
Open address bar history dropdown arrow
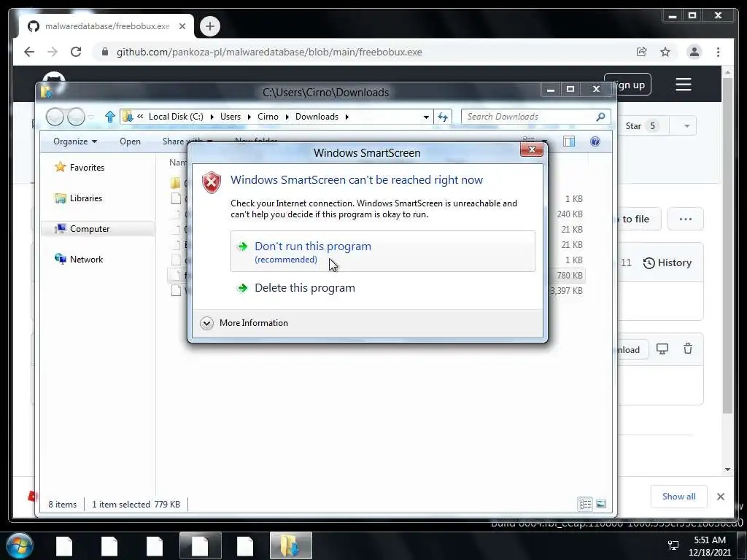tap(426, 117)
